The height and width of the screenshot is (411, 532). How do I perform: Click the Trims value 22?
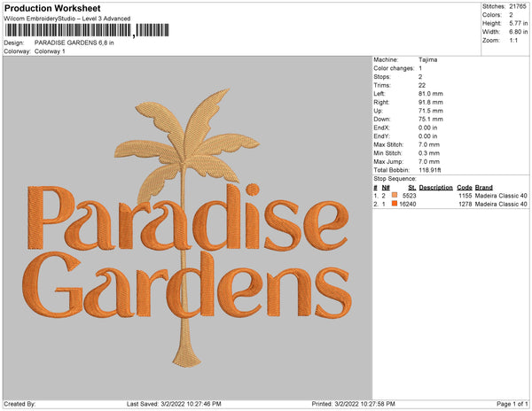pyautogui.click(x=422, y=85)
